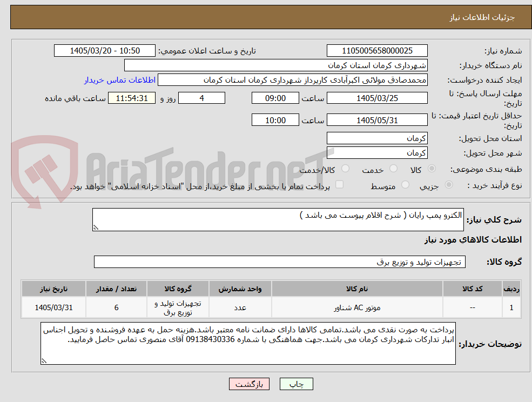The image size is (532, 402).
Task: Click the ردیف column header
Action: point(511,289)
